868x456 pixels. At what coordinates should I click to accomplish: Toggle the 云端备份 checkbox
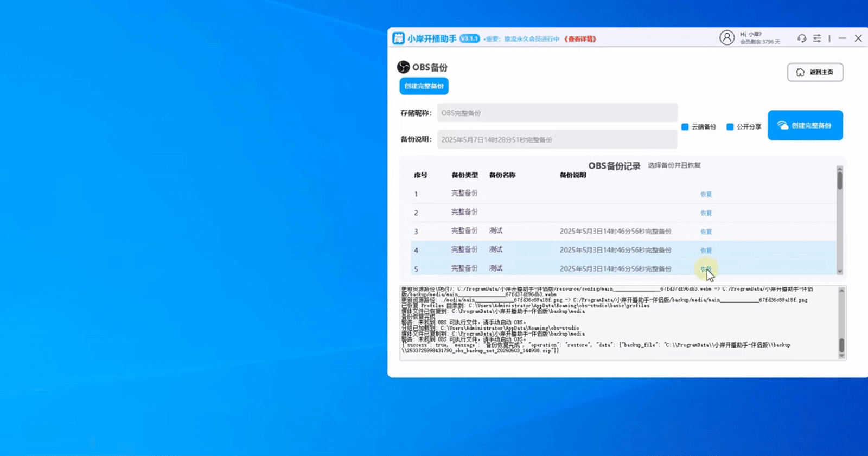click(x=685, y=127)
